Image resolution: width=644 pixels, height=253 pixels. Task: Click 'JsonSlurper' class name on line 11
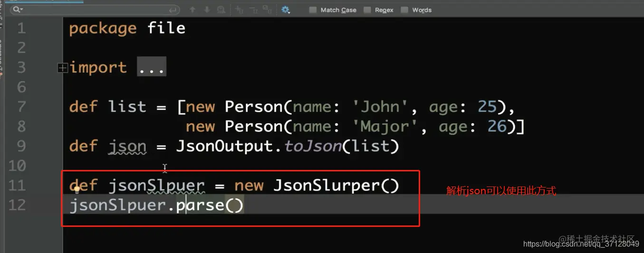pos(327,186)
